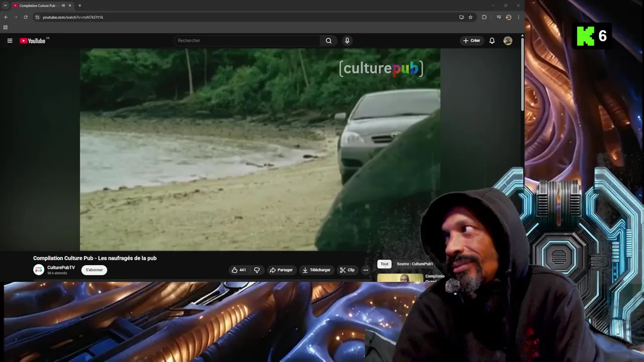Open Chrome profile avatar
The height and width of the screenshot is (362, 644).
[509, 17]
